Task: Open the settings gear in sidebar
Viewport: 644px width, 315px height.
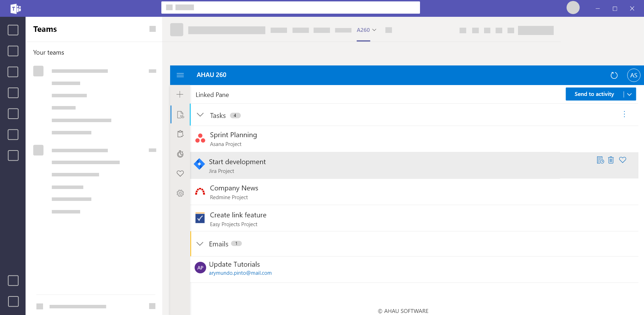Action: point(180,193)
